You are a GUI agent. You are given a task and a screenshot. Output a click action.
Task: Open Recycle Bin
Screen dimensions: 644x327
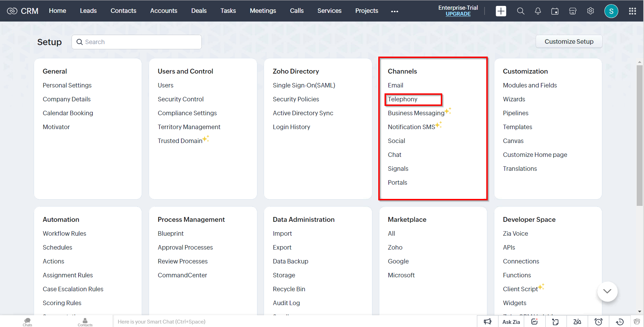point(289,289)
